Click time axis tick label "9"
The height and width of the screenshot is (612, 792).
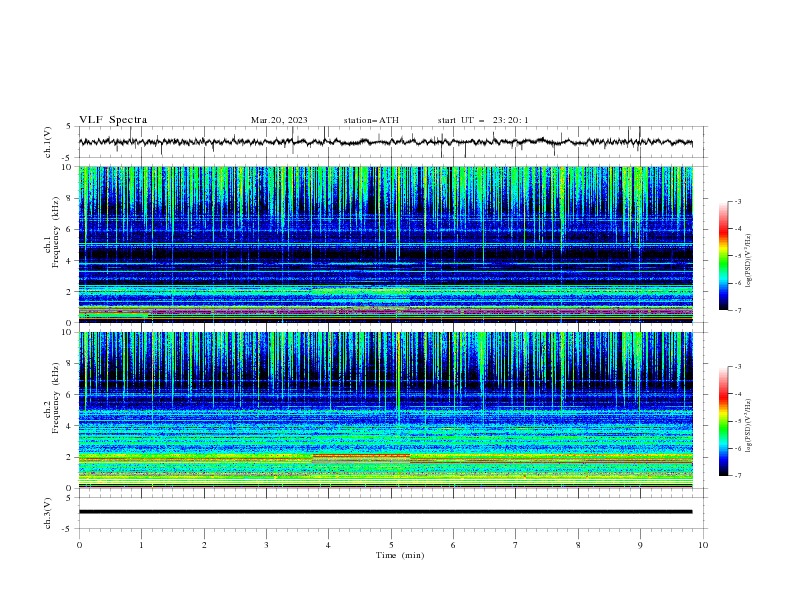(640, 545)
